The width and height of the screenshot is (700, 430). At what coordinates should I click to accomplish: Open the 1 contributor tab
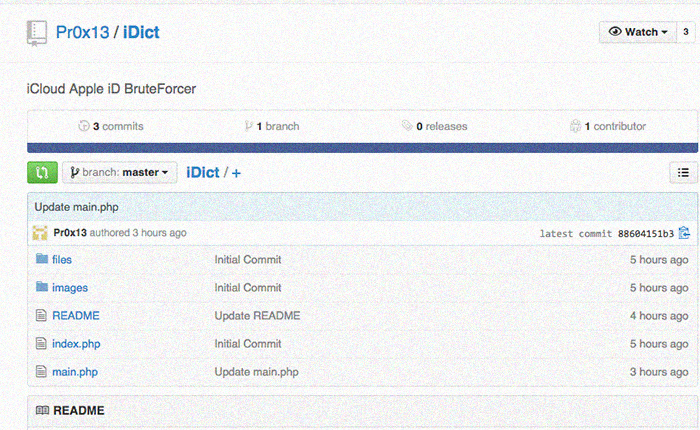point(608,126)
